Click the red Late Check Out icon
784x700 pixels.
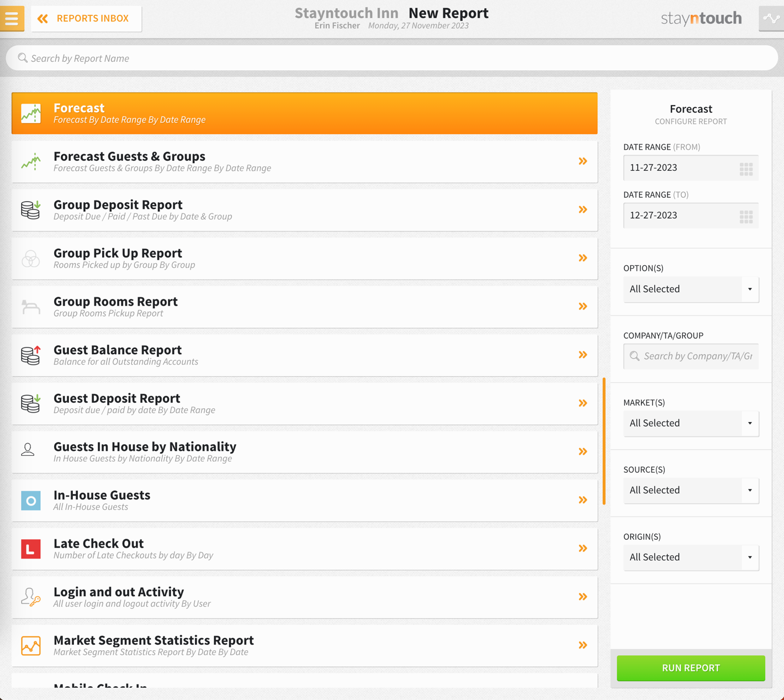coord(31,549)
